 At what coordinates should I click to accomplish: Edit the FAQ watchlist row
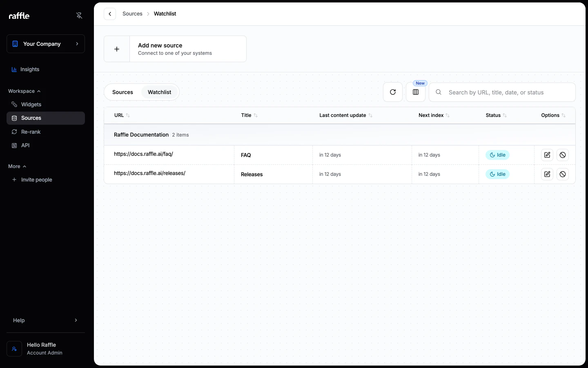pyautogui.click(x=547, y=155)
